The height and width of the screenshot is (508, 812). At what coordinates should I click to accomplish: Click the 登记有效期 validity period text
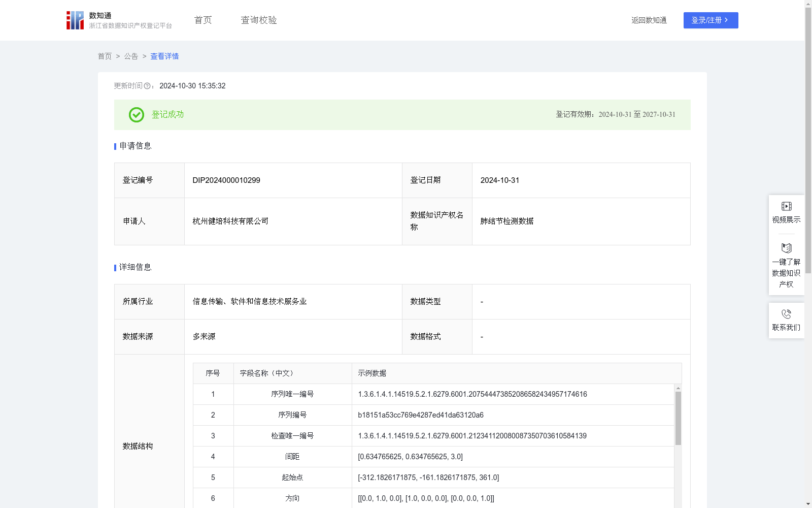(x=616, y=115)
